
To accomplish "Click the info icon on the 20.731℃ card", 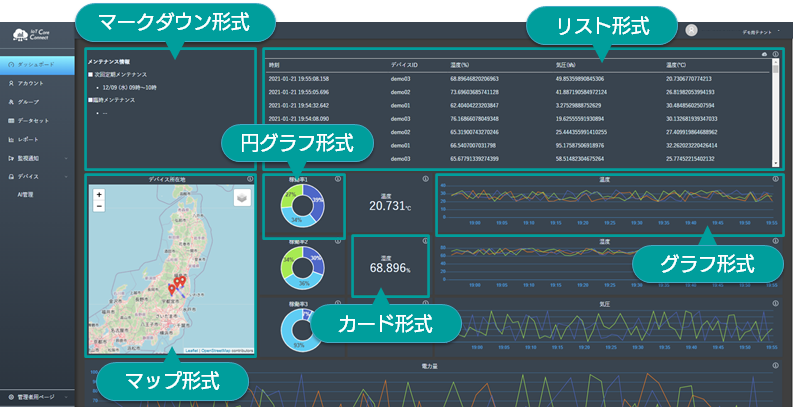I will coord(425,179).
